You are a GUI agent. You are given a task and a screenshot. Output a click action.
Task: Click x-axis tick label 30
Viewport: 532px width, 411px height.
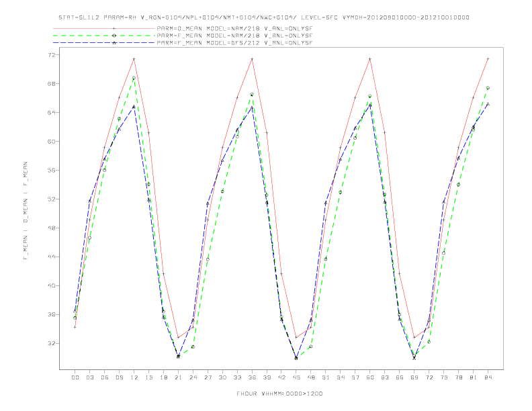tap(222, 377)
